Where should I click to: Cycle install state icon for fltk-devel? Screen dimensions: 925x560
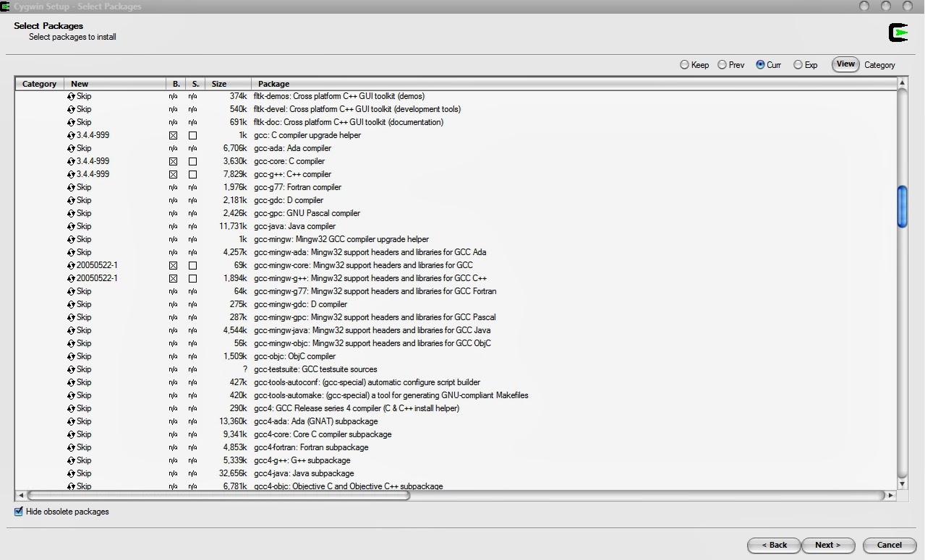click(x=72, y=109)
